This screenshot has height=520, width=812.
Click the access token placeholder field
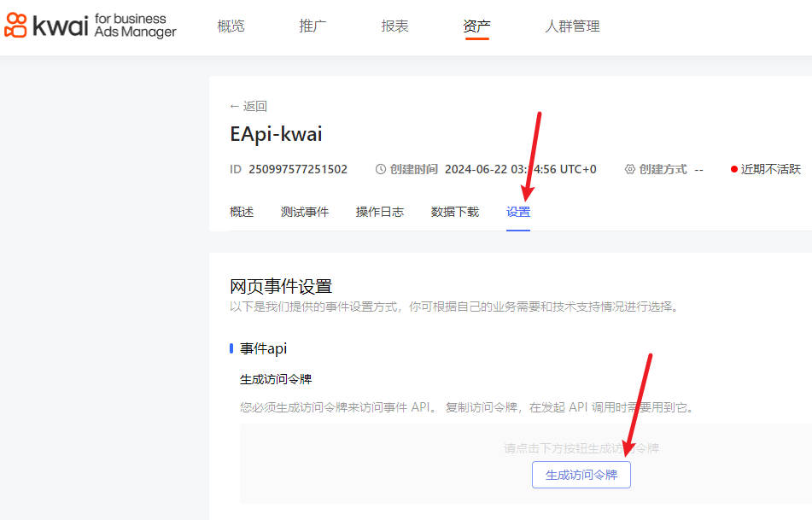click(x=581, y=447)
